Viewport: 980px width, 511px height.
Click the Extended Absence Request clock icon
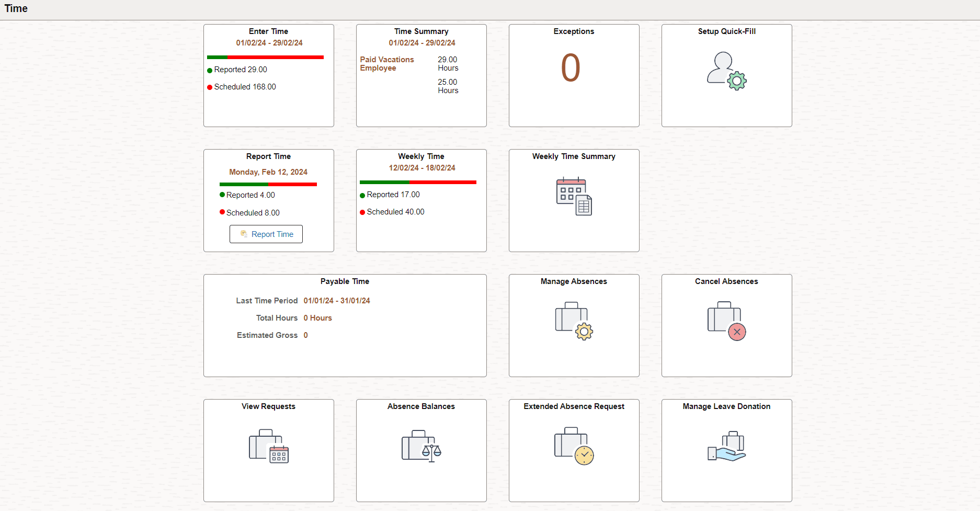pos(574,446)
